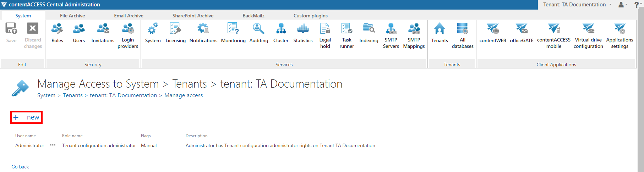
Task: Open the Auditing service icon
Action: [258, 33]
